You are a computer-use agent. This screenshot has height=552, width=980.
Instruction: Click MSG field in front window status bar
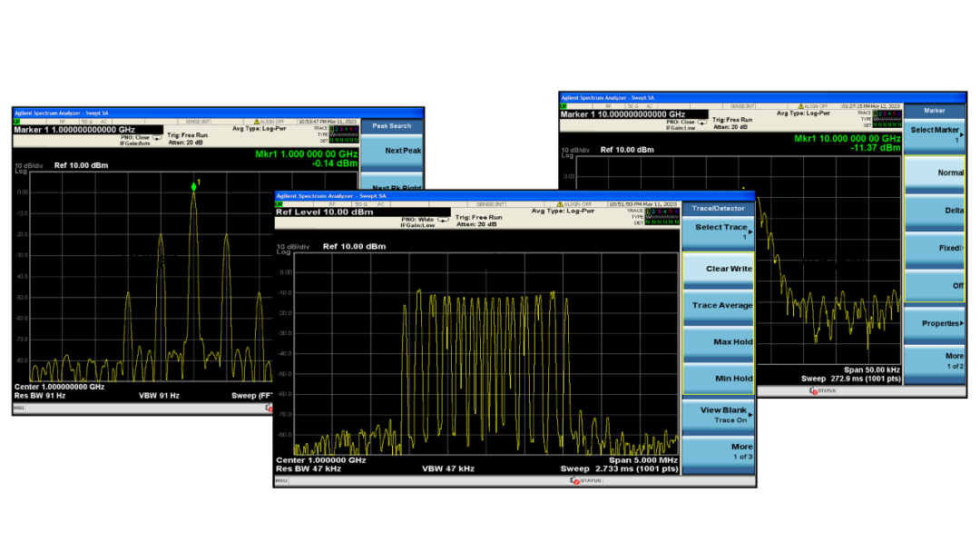(x=282, y=481)
